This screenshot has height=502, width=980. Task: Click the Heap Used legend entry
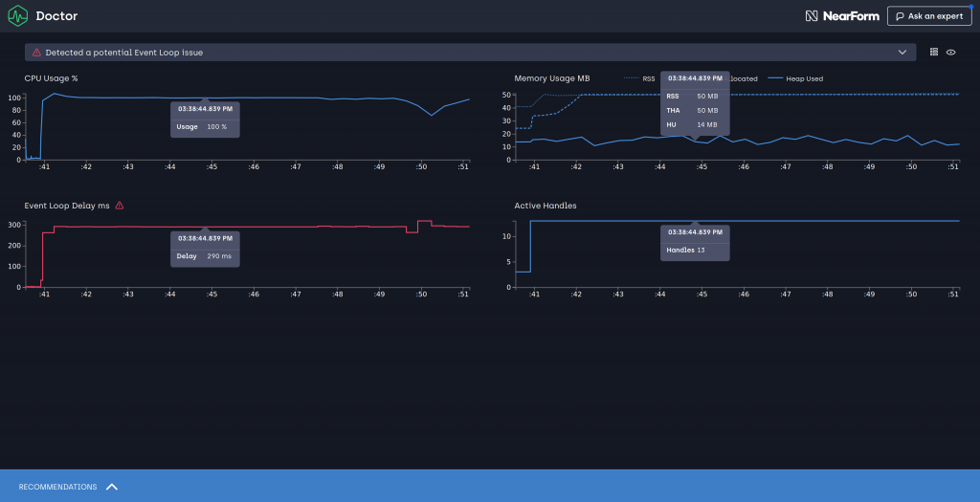pos(795,78)
